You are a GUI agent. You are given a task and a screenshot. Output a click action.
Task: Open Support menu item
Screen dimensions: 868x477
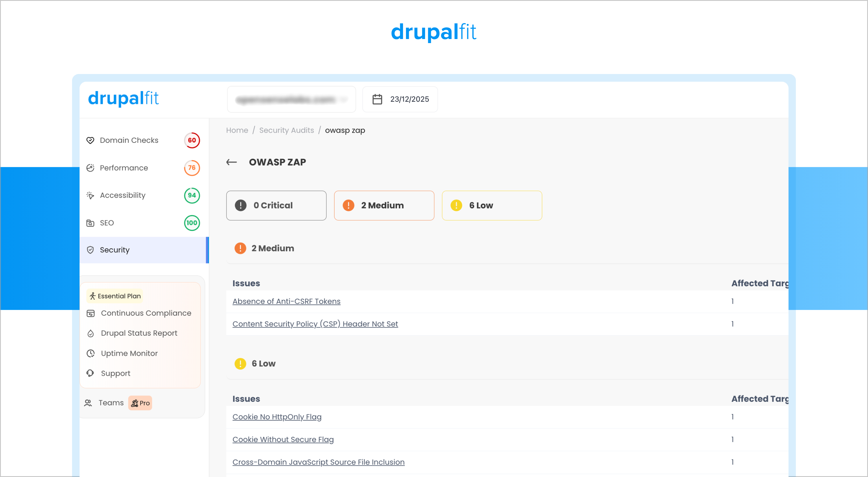(x=108, y=373)
